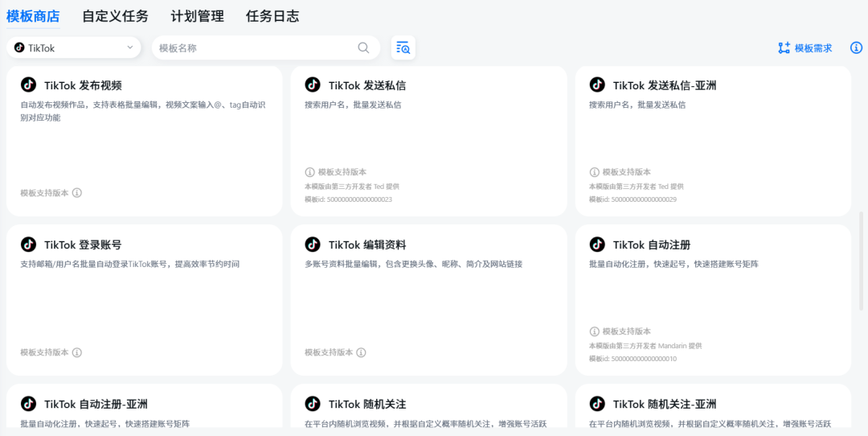This screenshot has width=868, height=436.
Task: Click the vertical scrollbar thumb
Action: tap(861, 261)
